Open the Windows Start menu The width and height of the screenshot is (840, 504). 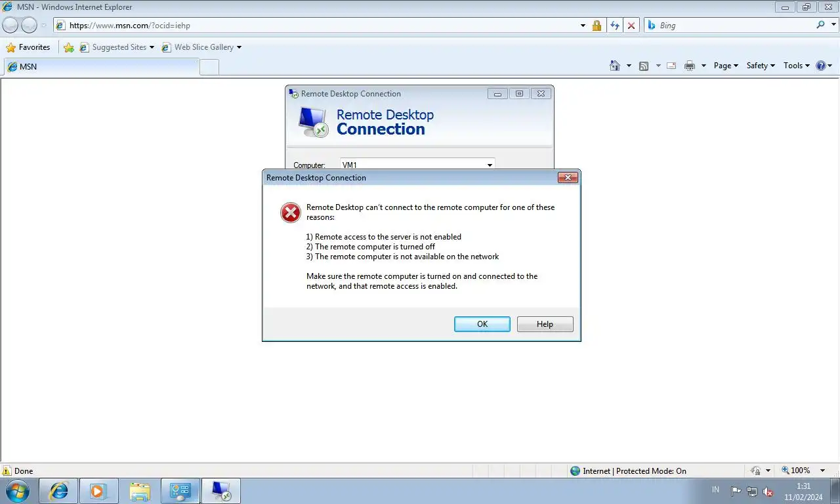coord(17,491)
